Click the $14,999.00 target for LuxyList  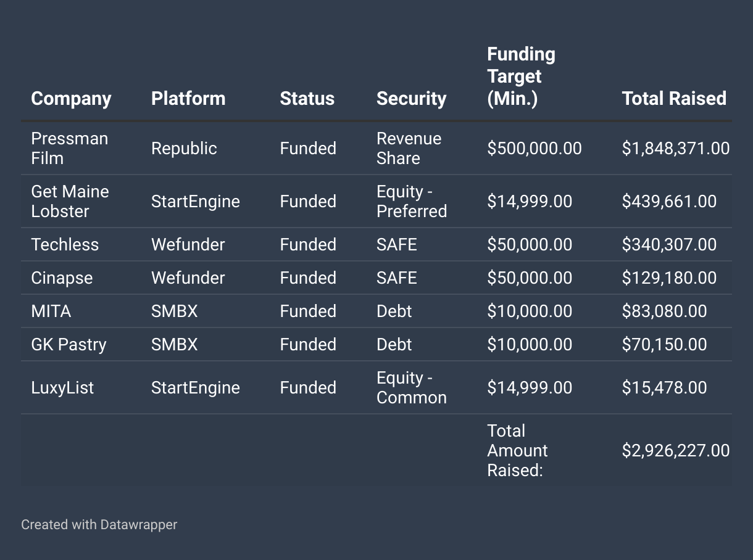(530, 388)
